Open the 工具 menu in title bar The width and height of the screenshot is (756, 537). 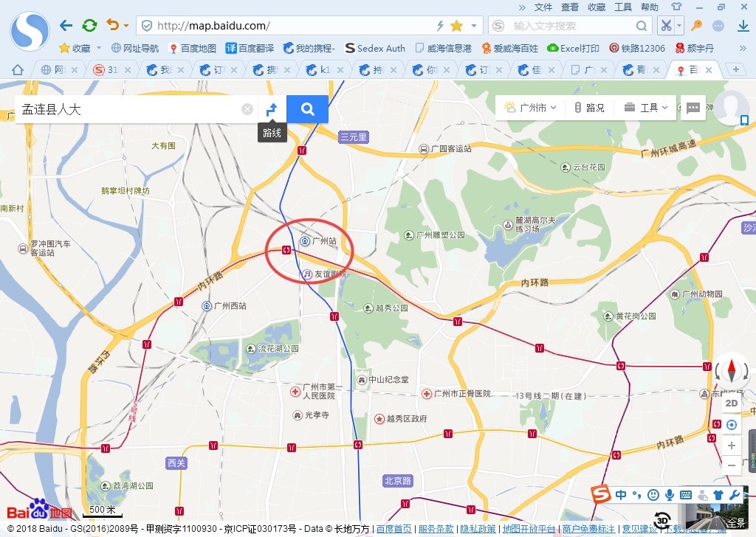coord(623,7)
